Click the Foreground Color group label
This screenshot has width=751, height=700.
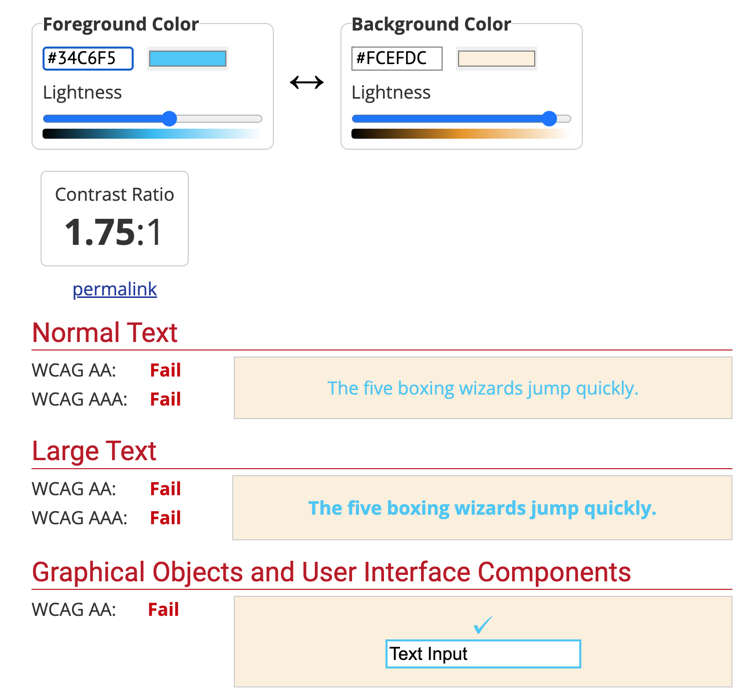coord(121,24)
